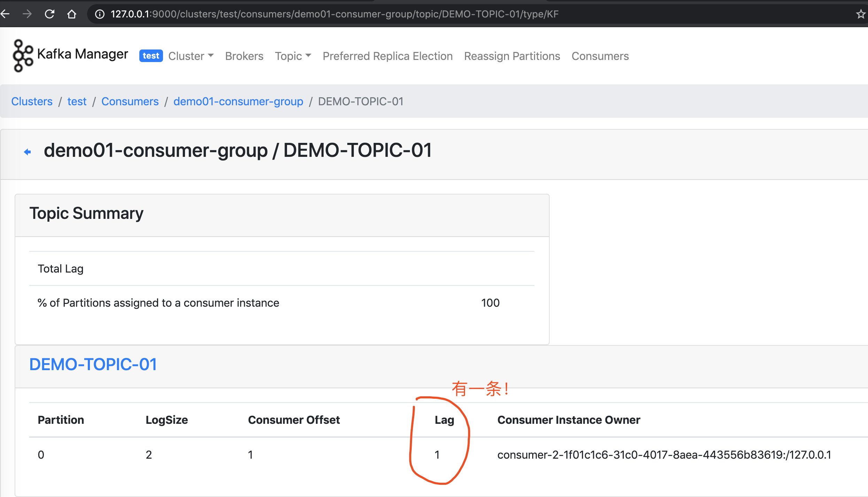Navigate to Clusters breadcrumb link
Screen dimensions: 868x497
[32, 101]
